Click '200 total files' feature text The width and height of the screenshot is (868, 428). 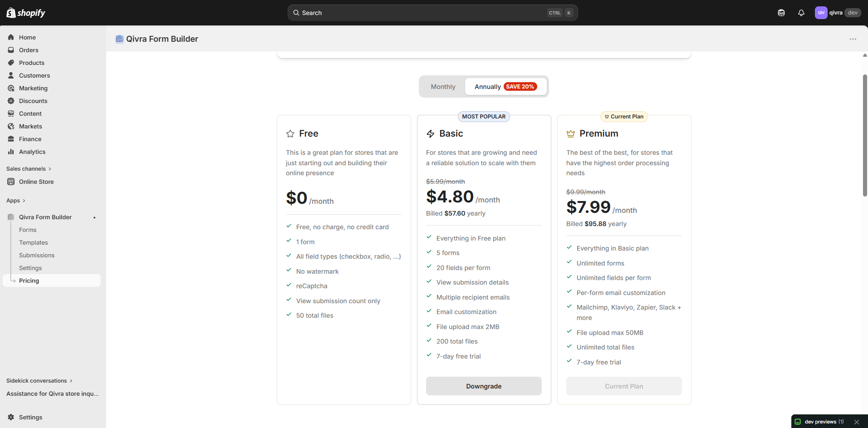point(457,341)
